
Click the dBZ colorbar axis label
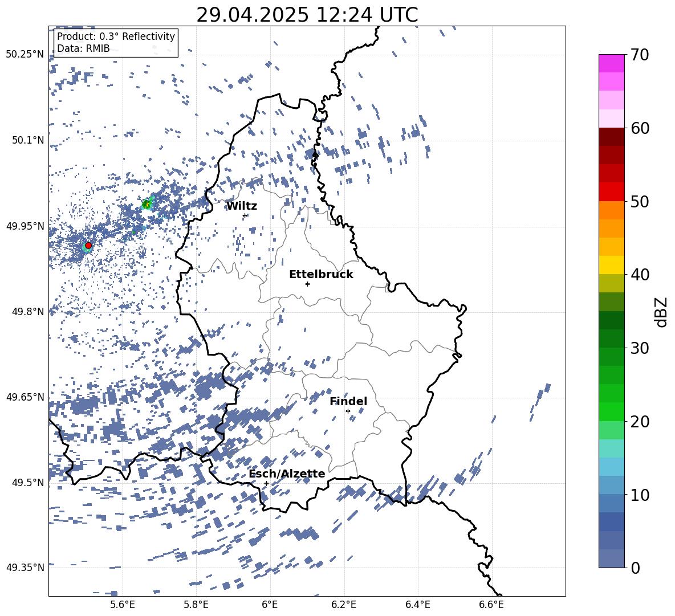click(662, 312)
